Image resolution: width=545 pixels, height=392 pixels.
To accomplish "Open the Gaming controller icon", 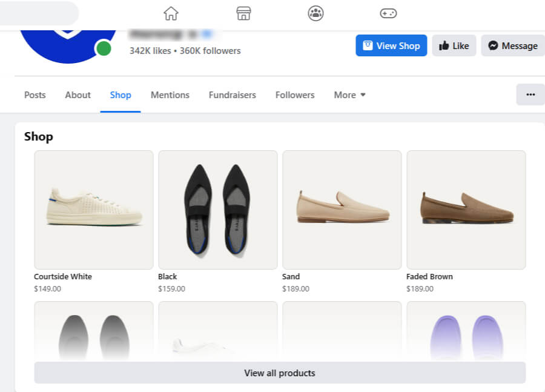I will tap(388, 13).
